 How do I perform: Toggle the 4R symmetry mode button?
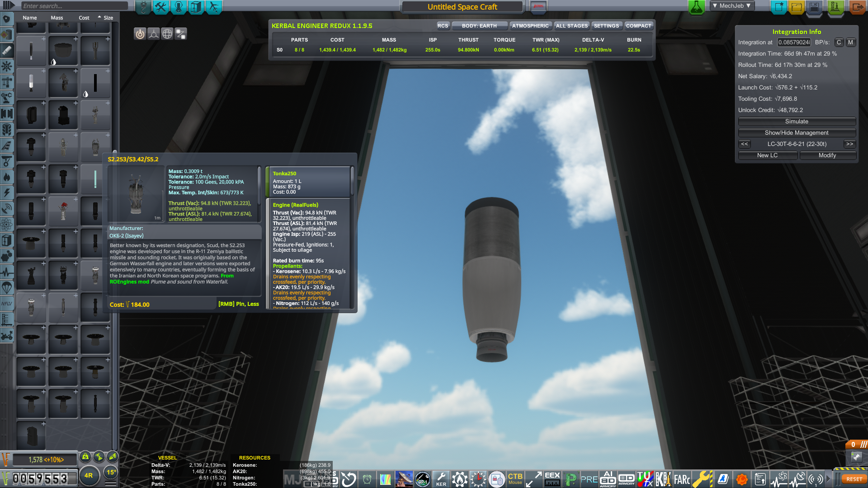click(x=89, y=475)
